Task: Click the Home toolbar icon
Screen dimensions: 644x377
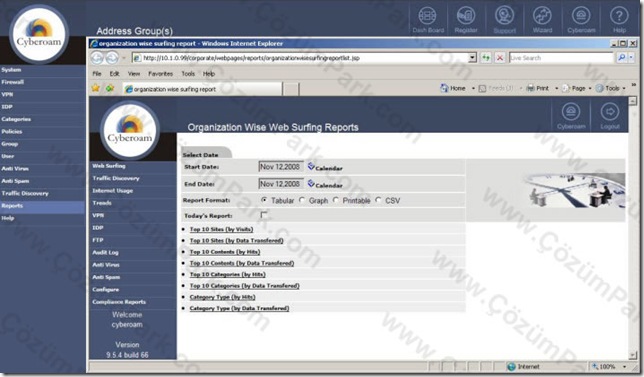Action: (444, 88)
